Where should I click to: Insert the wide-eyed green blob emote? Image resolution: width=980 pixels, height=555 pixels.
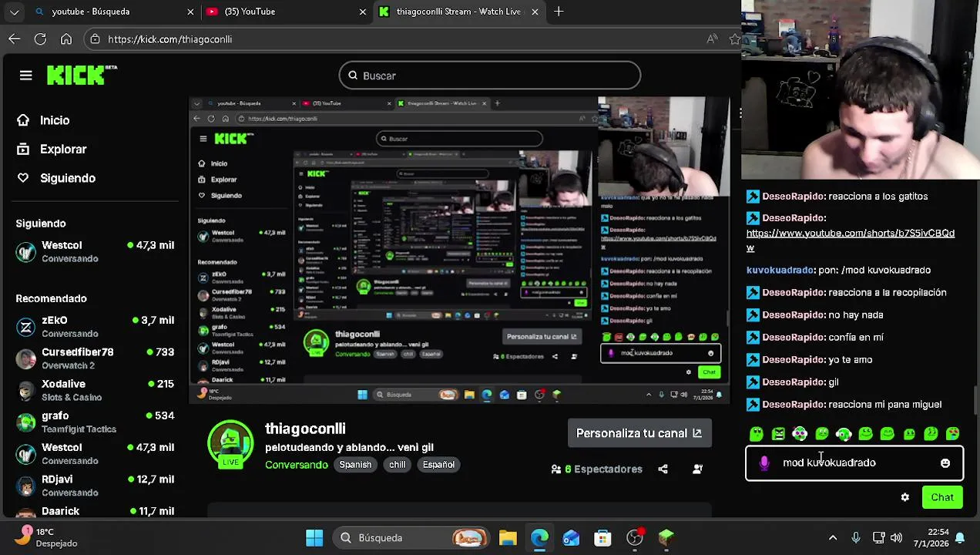(756, 434)
